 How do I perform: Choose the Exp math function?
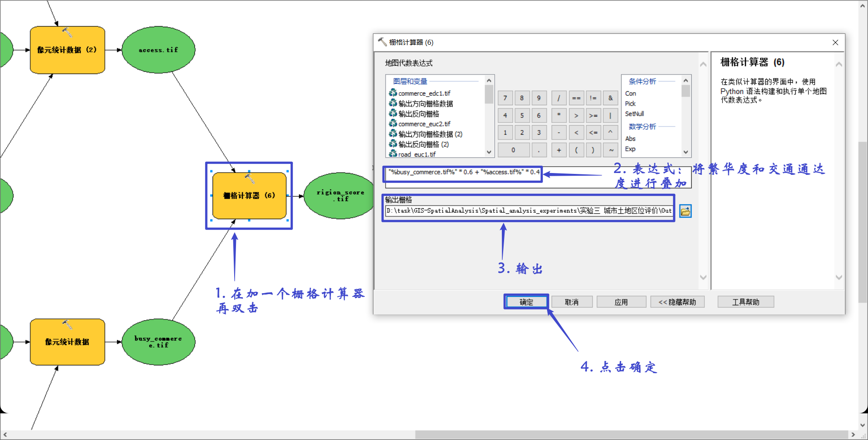(x=630, y=149)
